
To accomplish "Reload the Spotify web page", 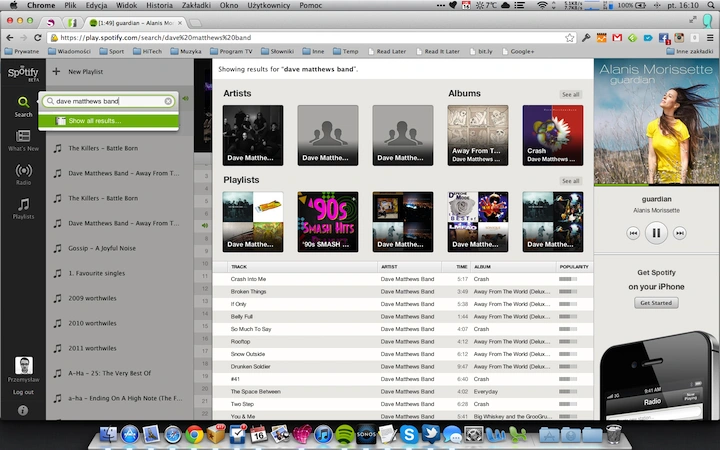I will (x=38, y=38).
